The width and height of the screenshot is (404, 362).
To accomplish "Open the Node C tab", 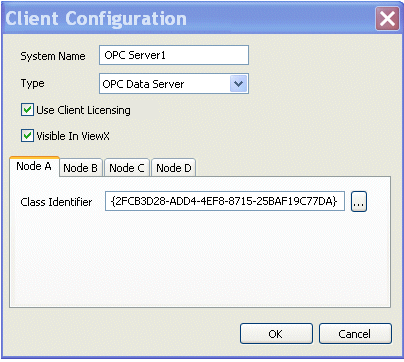I will [x=127, y=168].
